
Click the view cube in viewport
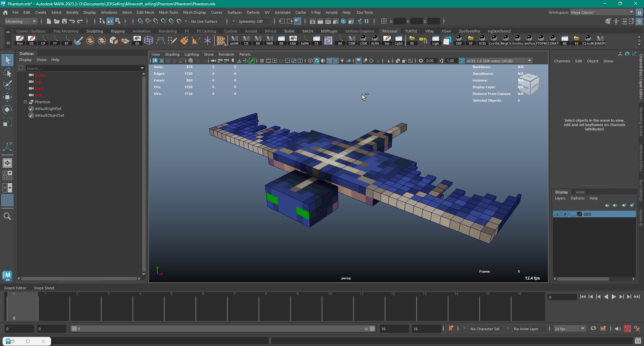[529, 84]
